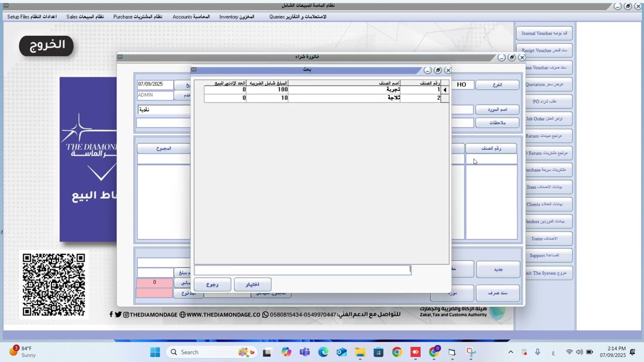Image resolution: width=644 pixels, height=362 pixels.
Task: Open Snipping Tool from the taskbar
Action: (x=471, y=352)
